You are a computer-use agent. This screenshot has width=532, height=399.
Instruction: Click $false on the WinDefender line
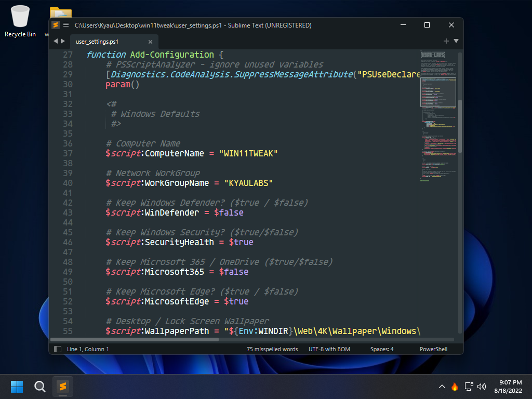click(229, 212)
